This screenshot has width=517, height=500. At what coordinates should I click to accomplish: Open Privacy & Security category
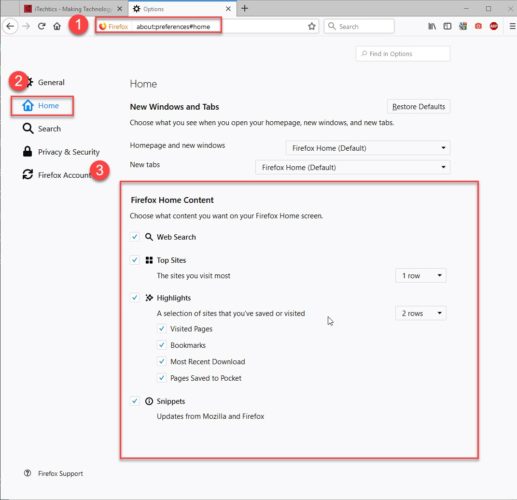(x=61, y=152)
